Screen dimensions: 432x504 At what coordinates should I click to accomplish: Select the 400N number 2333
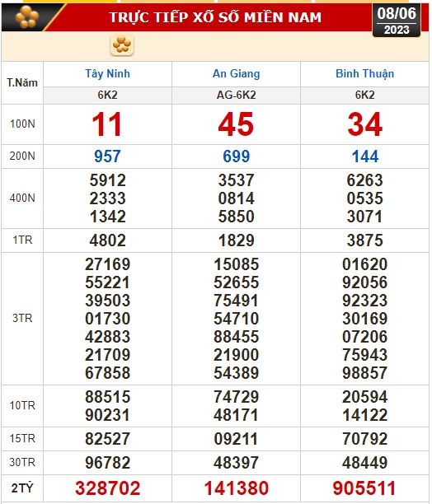107,198
